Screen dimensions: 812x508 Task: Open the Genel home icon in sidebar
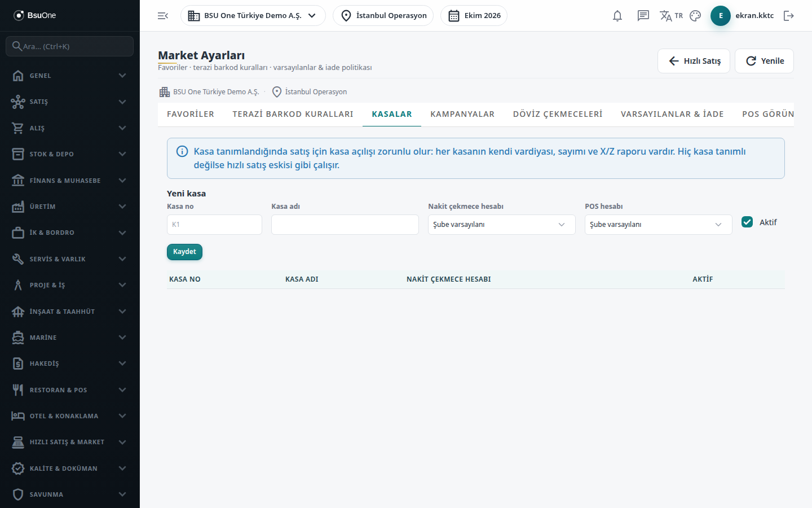(18, 76)
